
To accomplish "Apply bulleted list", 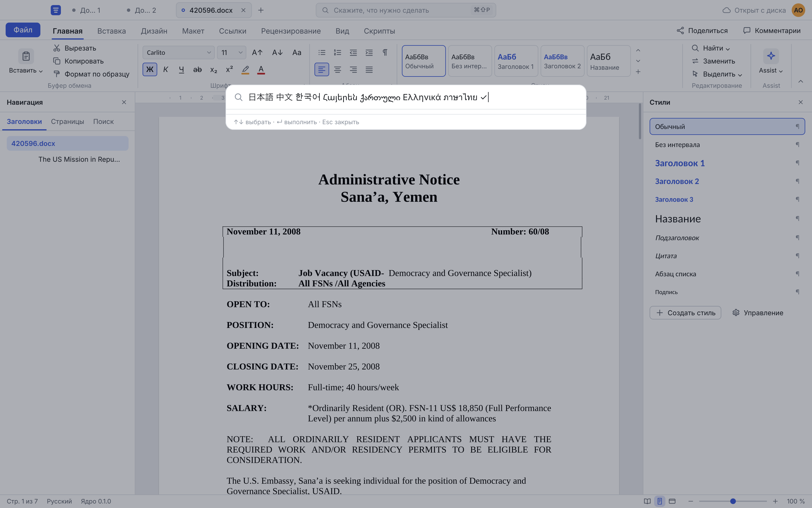I will pyautogui.click(x=322, y=52).
